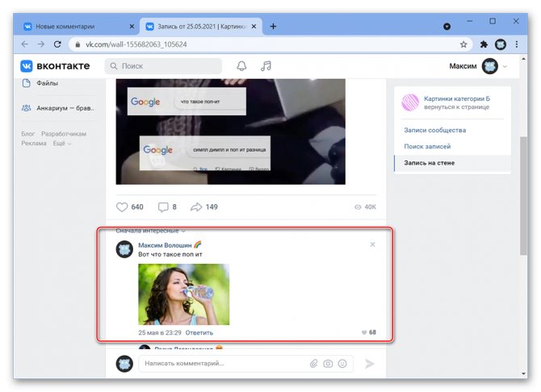The width and height of the screenshot is (541, 392).
Task: Close the Новые комментарии tab
Action: point(132,27)
